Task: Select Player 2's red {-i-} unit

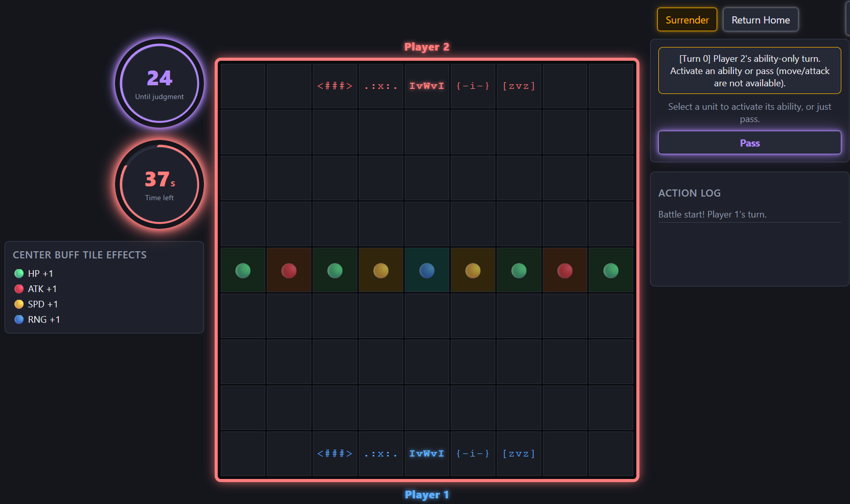Action: tap(473, 86)
